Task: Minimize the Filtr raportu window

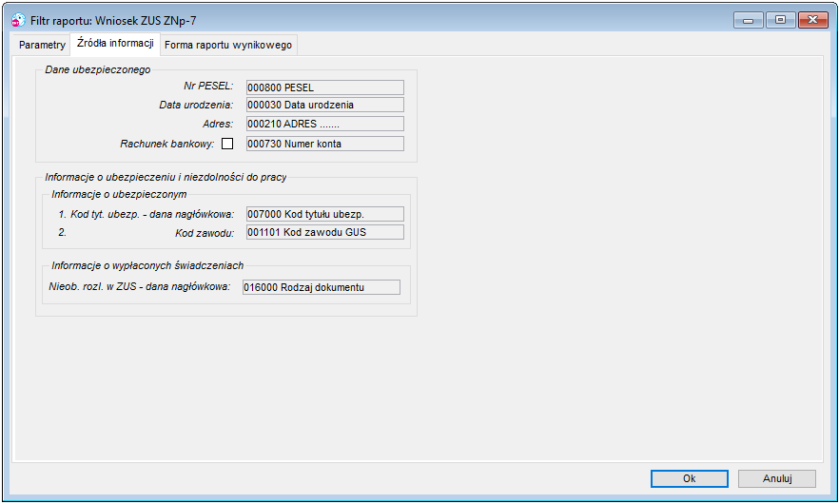Action: 748,20
